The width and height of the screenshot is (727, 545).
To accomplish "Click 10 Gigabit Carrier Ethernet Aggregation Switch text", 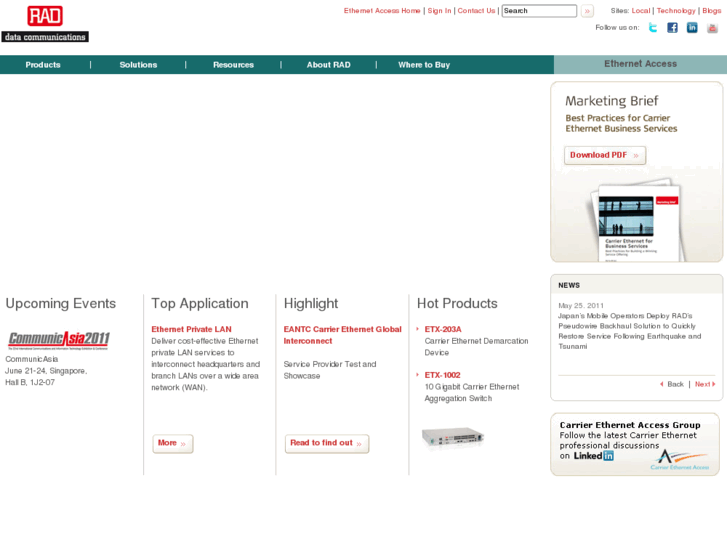I will point(472,392).
